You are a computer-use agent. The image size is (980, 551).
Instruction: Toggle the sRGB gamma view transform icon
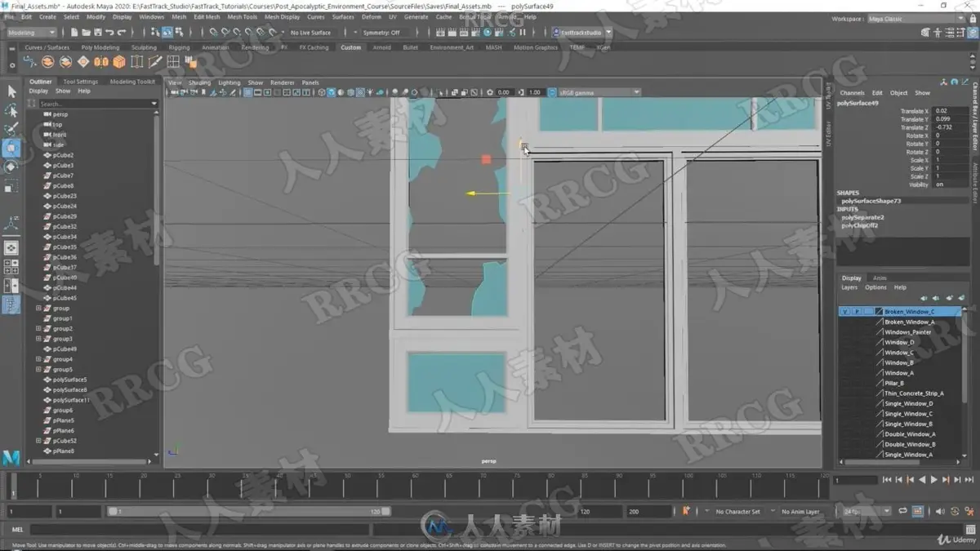click(x=552, y=92)
